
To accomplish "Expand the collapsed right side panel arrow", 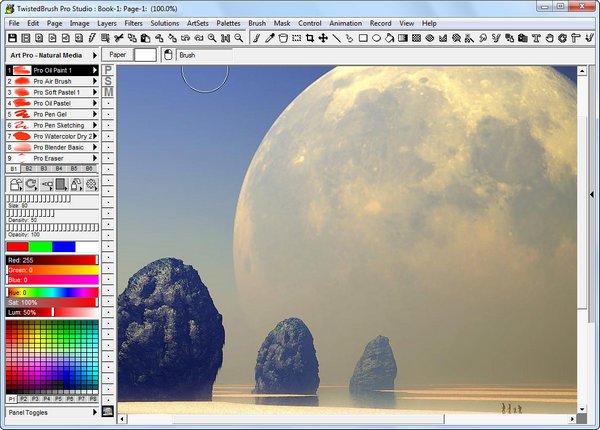I will pos(592,195).
